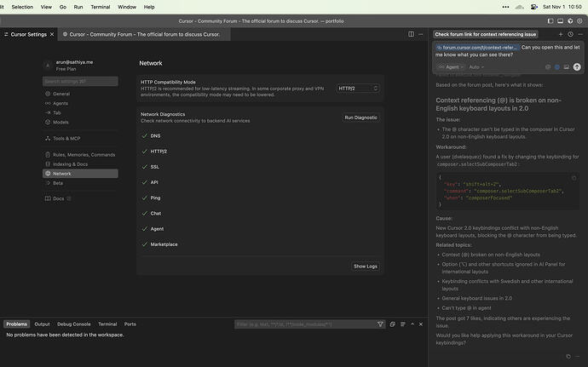The image size is (588, 367).
Task: Open Tools & MCP settings
Action: (x=80, y=138)
